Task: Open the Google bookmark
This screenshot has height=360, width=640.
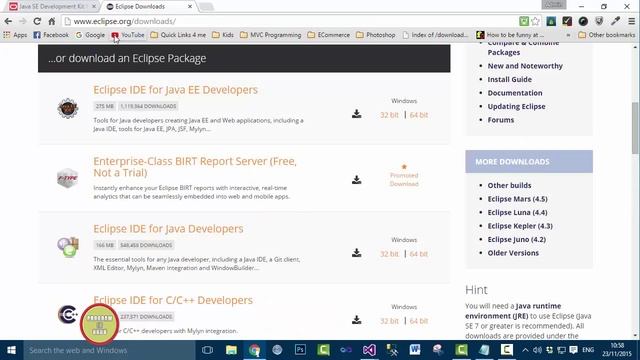Action: click(90, 35)
